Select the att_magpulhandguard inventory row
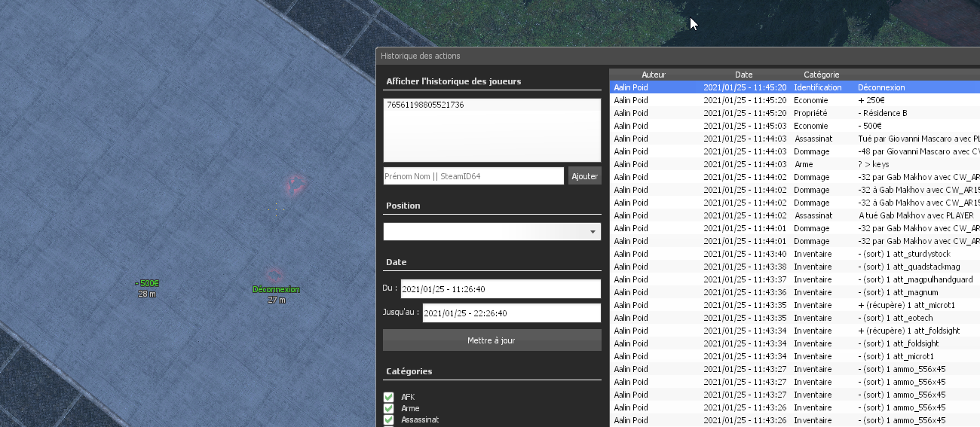The image size is (980, 427). (795, 279)
